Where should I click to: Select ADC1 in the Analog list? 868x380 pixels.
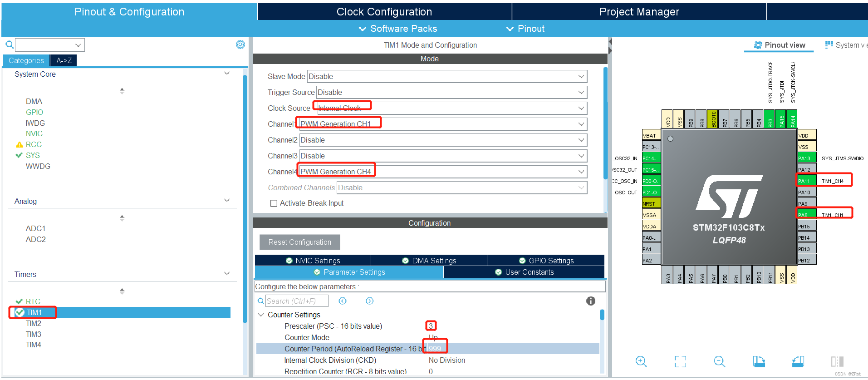click(x=36, y=228)
